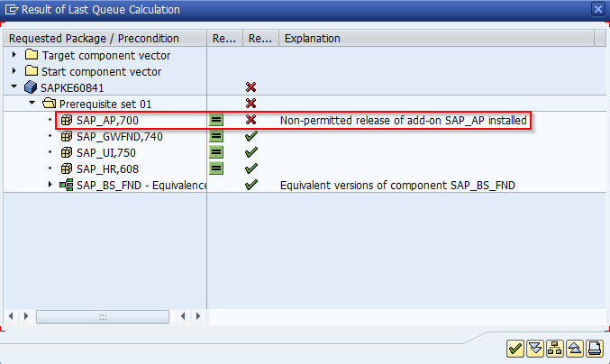
Task: Click the green check status for SAP_HR,608
Action: 251,168
